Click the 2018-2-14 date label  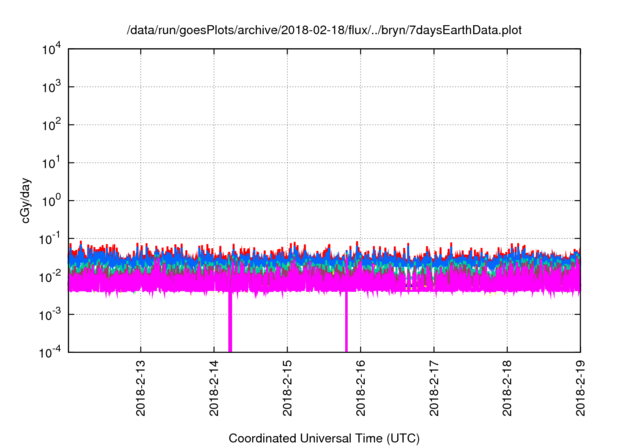(x=214, y=388)
